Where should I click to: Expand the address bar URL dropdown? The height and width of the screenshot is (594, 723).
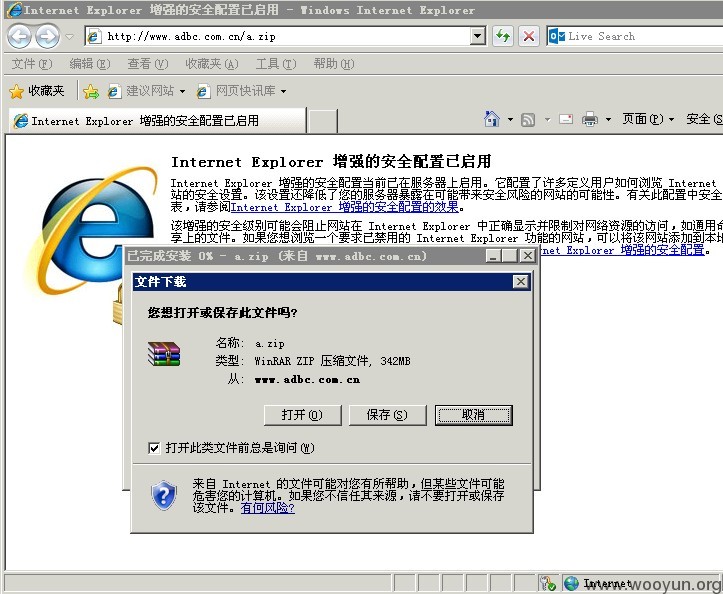point(478,36)
